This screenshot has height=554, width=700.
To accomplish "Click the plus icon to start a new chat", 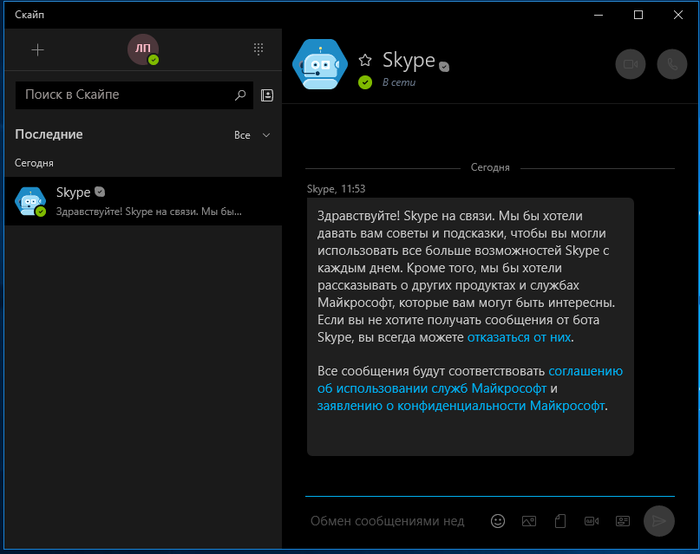I will click(x=38, y=50).
